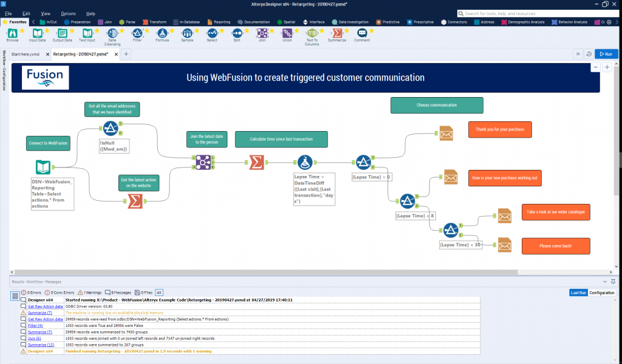This screenshot has height=364, width=622.
Task: Switch Results view to Configuration
Action: [602, 292]
